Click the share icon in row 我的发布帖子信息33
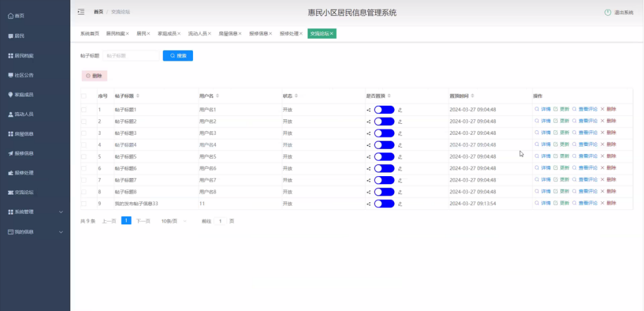 pos(368,204)
